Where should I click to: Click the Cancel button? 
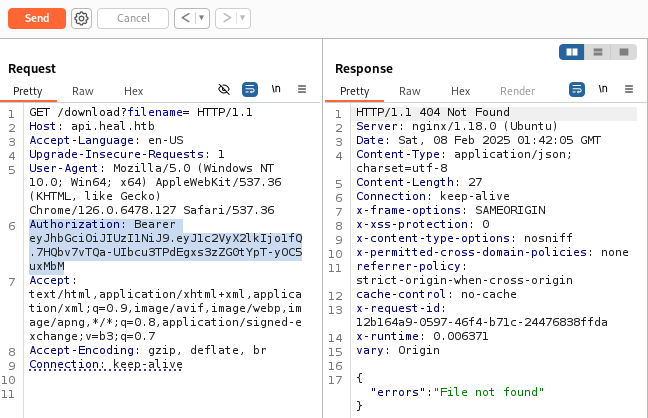(133, 18)
